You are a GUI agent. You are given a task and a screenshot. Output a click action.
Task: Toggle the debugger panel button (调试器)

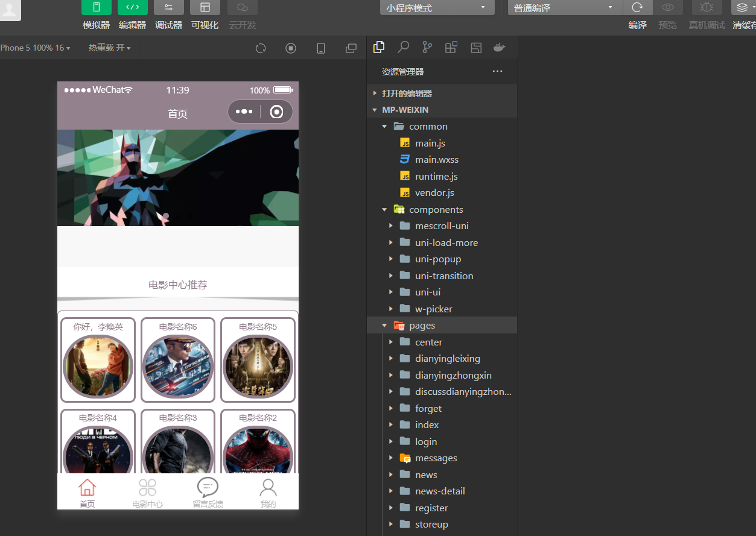click(x=169, y=7)
